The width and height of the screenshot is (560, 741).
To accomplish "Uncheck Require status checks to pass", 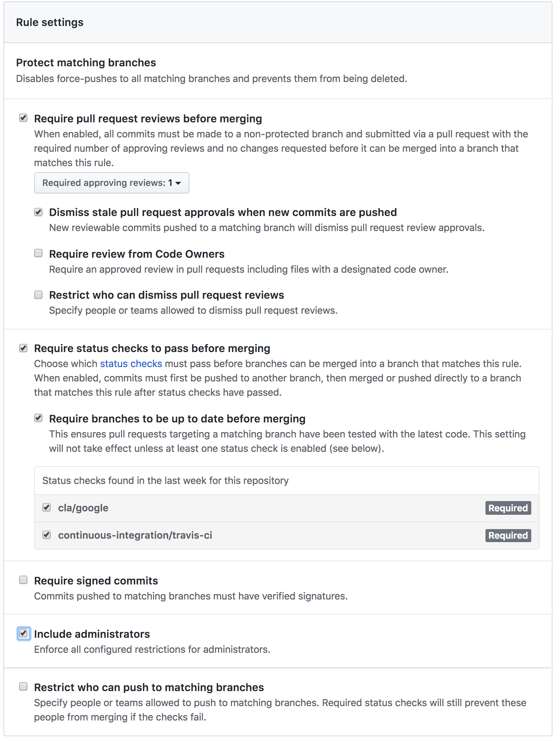I will point(23,348).
